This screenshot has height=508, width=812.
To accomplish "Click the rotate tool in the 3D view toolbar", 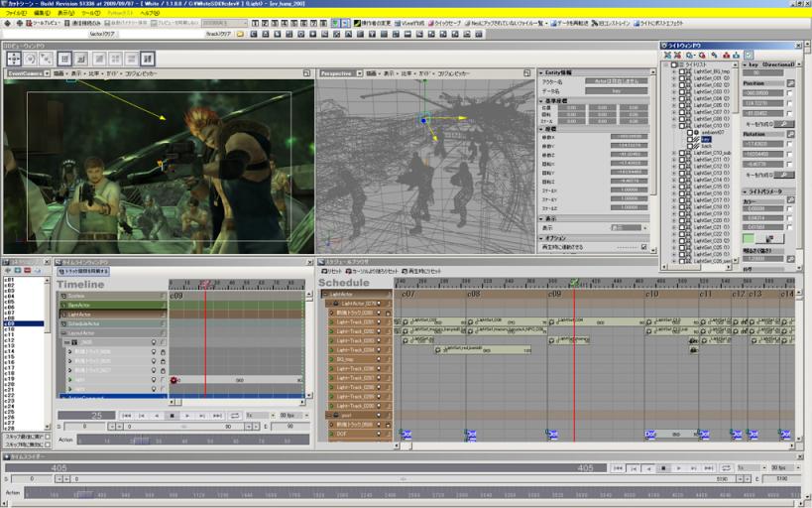I will point(32,59).
